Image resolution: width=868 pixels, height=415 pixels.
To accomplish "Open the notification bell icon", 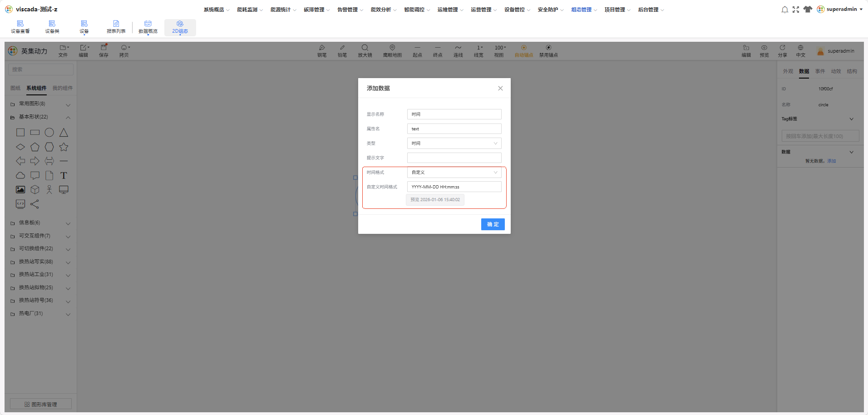I will click(784, 10).
